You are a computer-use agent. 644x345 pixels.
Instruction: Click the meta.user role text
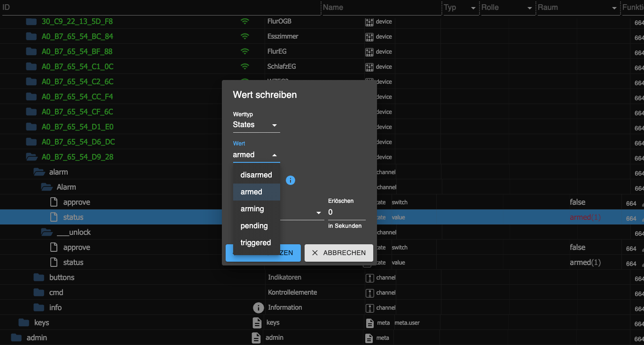(408, 323)
